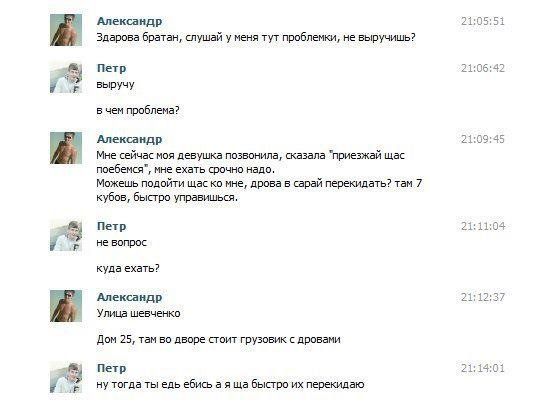554x404 pixels.
Task: Click Петр name link at 21:11:04
Action: click(111, 226)
